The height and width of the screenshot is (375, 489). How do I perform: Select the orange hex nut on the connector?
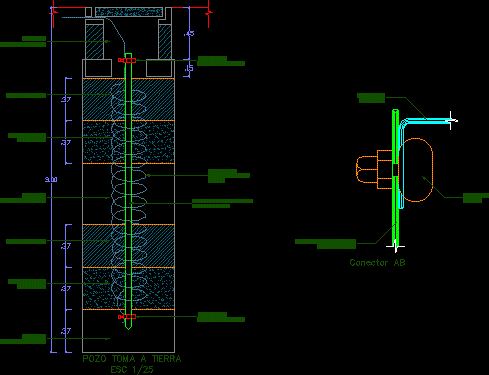374,169
